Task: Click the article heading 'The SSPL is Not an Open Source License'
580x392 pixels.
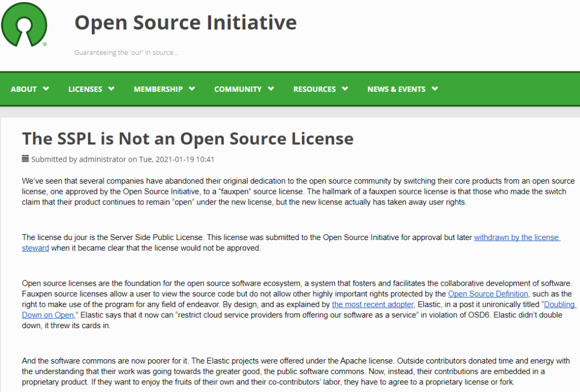Action: (x=187, y=139)
